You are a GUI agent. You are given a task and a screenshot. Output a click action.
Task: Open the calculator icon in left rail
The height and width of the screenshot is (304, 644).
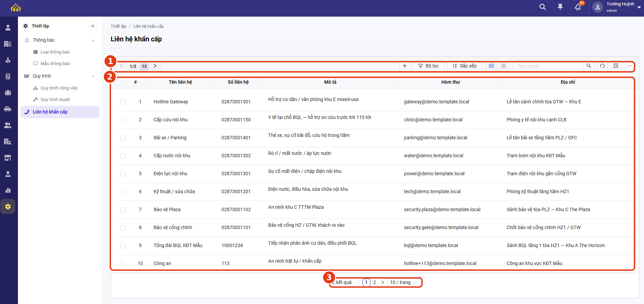[x=8, y=76]
